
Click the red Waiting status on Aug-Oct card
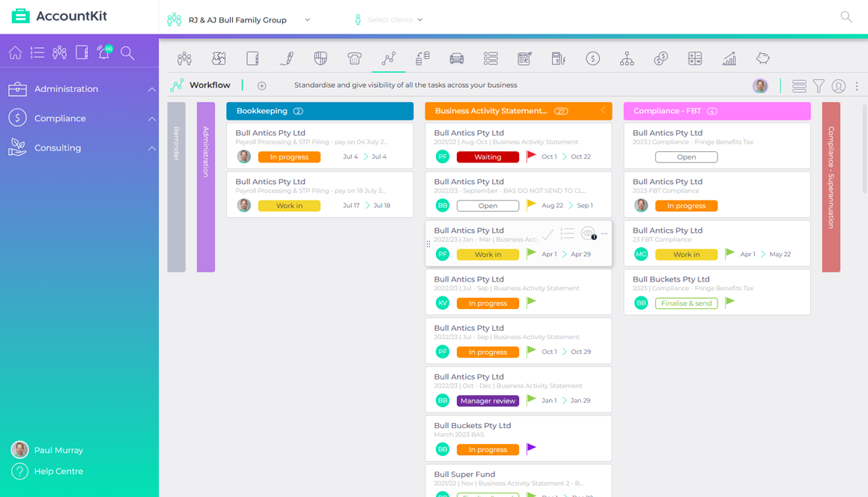[x=488, y=157]
